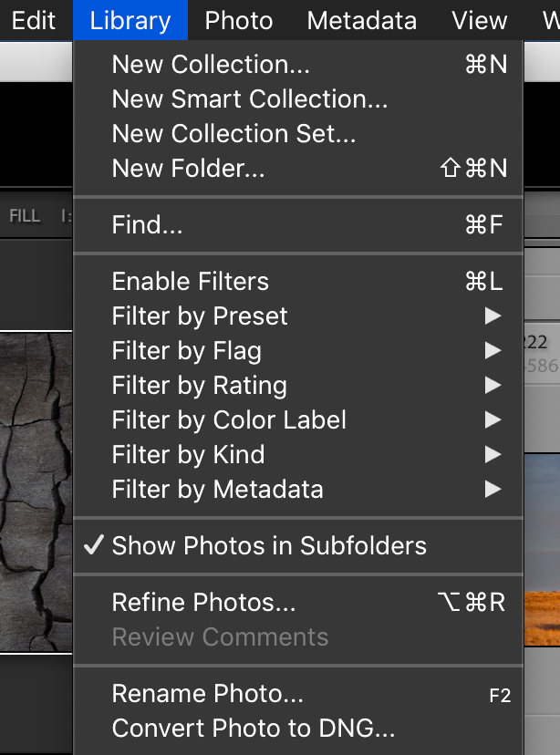Expand the Filter by Preset submenu
This screenshot has height=755, width=560.
point(200,316)
